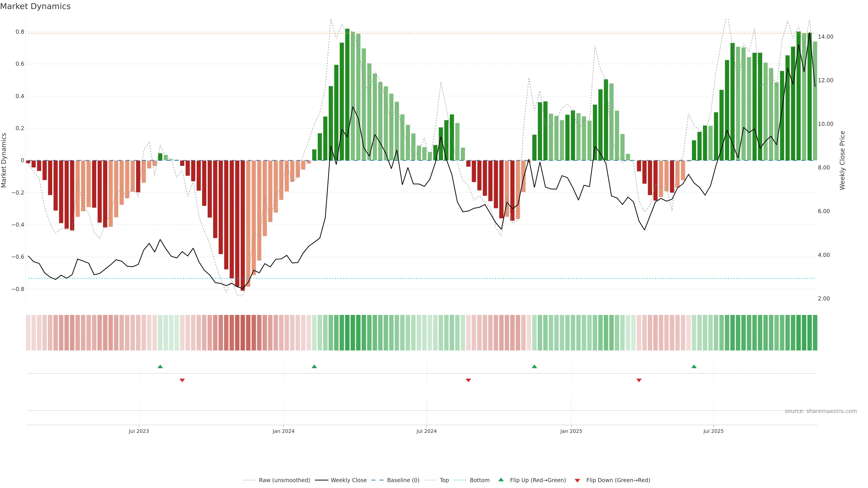The image size is (868, 488).
Task: Click the Jan 2025 x-axis label
Action: tap(571, 431)
